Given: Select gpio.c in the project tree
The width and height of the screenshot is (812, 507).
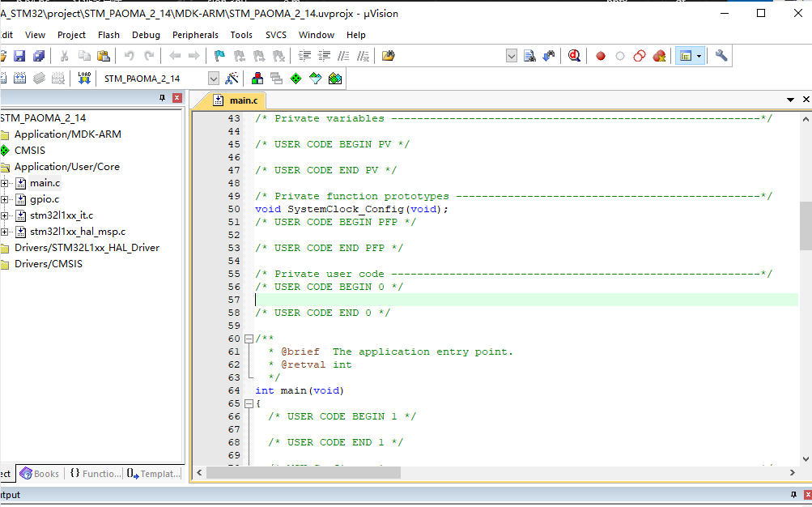Looking at the screenshot, I should (x=45, y=198).
